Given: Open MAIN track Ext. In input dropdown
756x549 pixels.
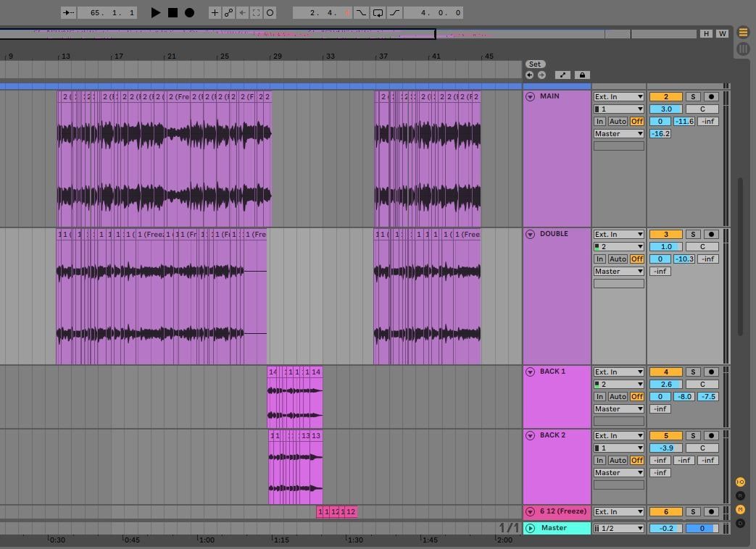Looking at the screenshot, I should coord(618,97).
